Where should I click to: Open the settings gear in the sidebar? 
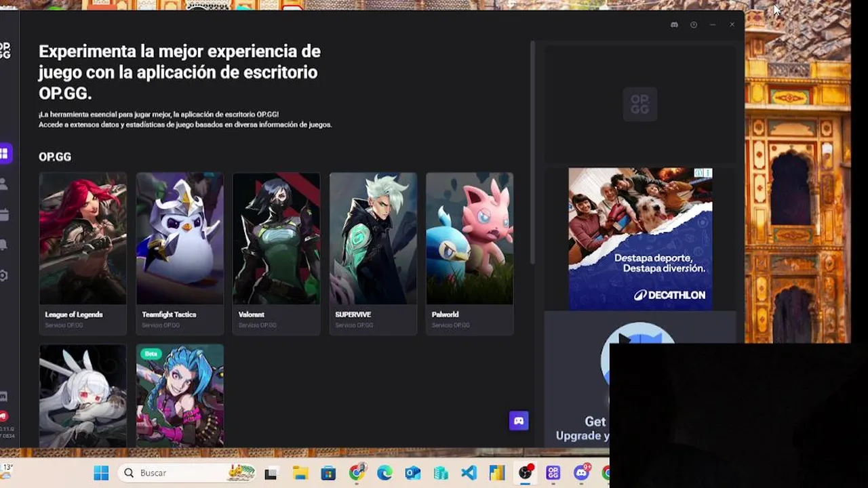4,276
